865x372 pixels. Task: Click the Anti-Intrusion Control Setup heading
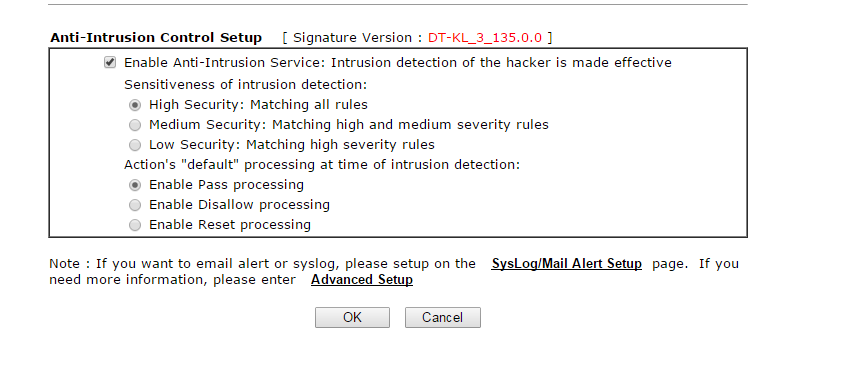point(156,38)
